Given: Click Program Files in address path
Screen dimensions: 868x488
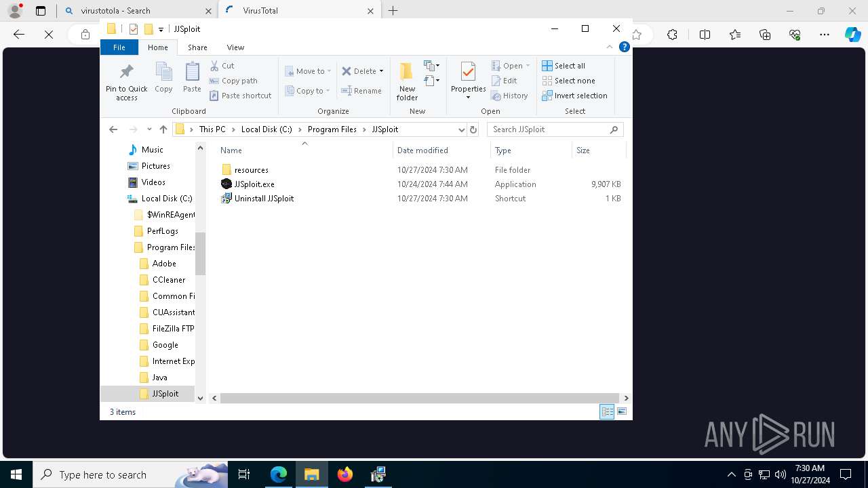Looking at the screenshot, I should (x=332, y=129).
